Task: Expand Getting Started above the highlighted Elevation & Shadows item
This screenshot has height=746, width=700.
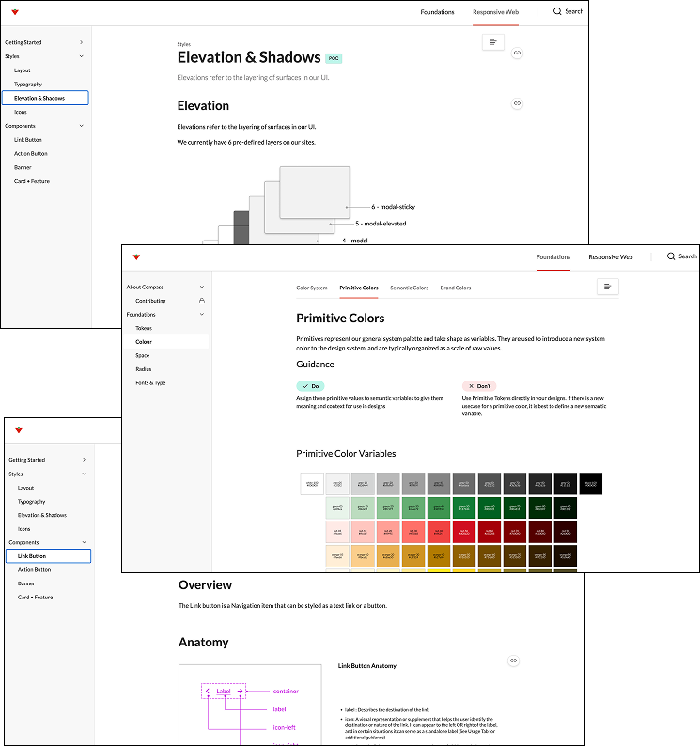Action: click(82, 42)
